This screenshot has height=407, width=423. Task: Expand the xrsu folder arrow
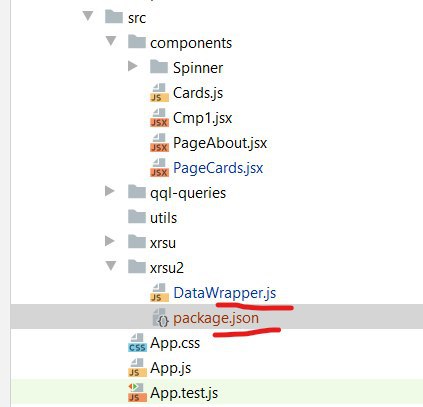coord(110,241)
